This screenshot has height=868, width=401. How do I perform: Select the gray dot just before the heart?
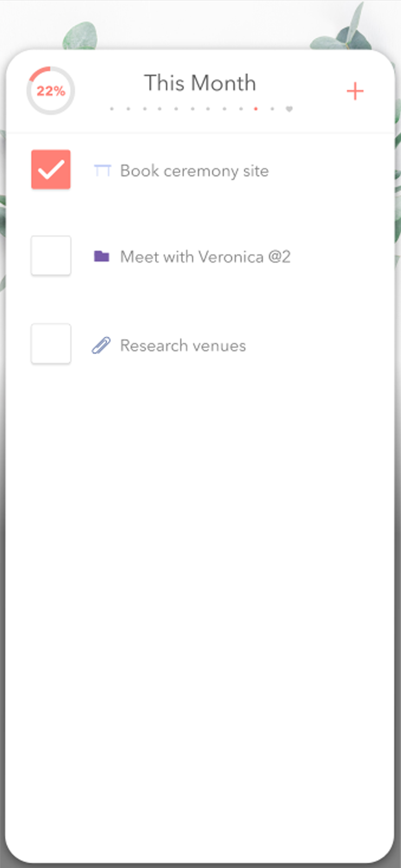[272, 109]
